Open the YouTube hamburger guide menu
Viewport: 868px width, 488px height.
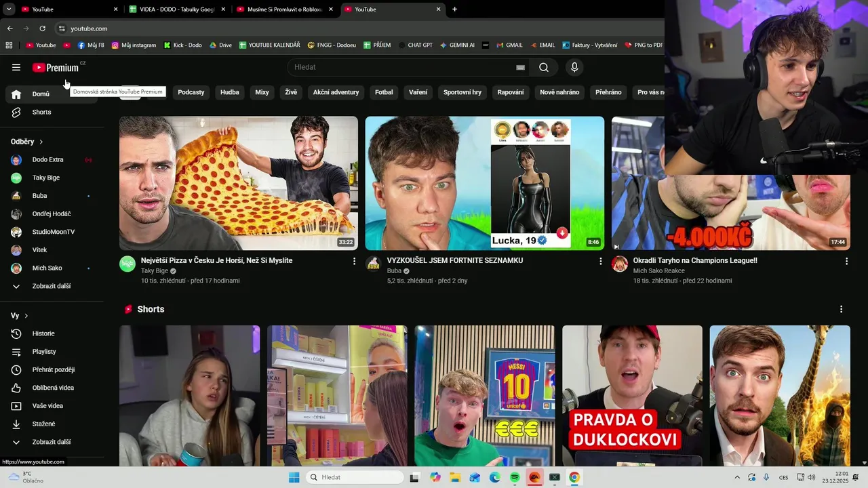pos(16,67)
